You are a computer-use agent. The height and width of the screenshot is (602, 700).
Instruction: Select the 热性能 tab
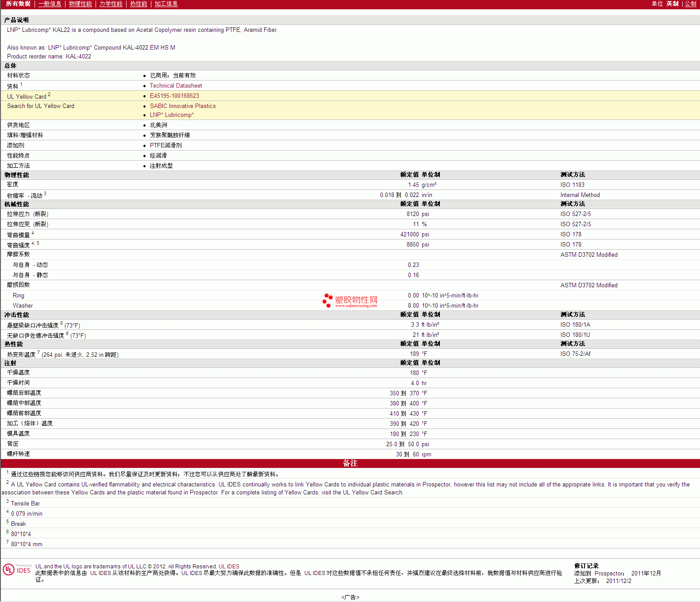pos(138,4)
